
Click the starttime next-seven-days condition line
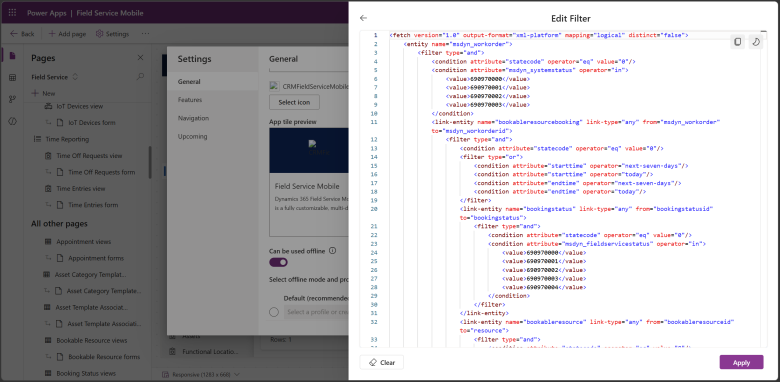pyautogui.click(x=581, y=166)
